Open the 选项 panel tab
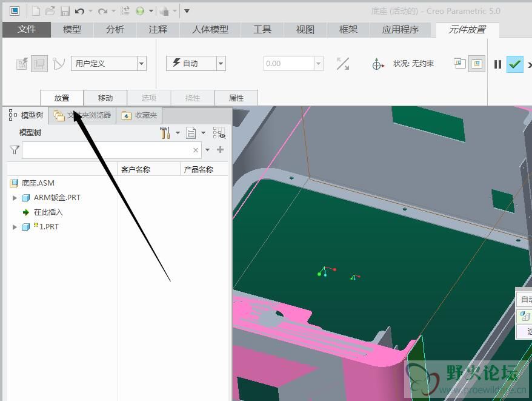Screen dimensions: 532x401 tap(149, 98)
